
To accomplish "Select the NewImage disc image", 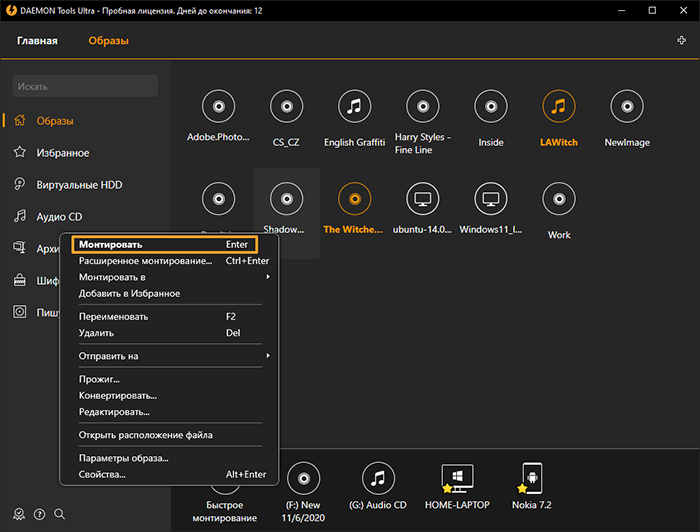I will click(627, 106).
